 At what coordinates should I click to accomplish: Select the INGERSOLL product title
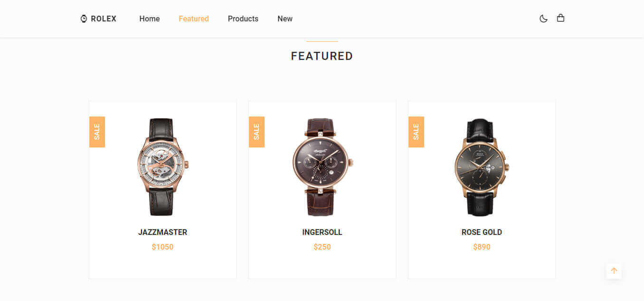[322, 232]
